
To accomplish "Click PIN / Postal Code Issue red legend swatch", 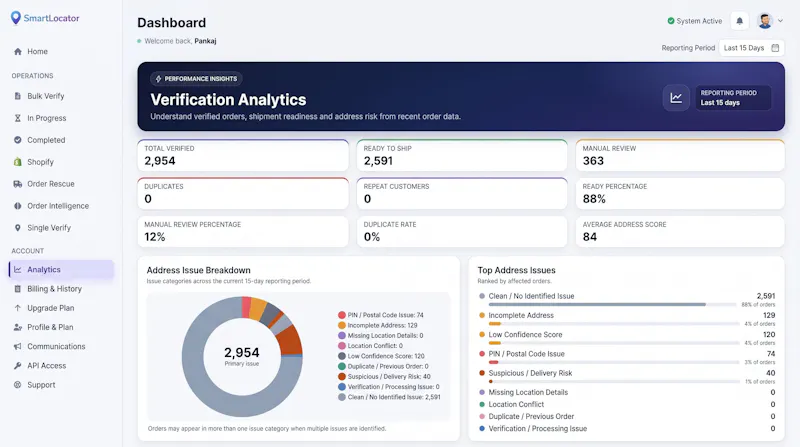I will [342, 315].
